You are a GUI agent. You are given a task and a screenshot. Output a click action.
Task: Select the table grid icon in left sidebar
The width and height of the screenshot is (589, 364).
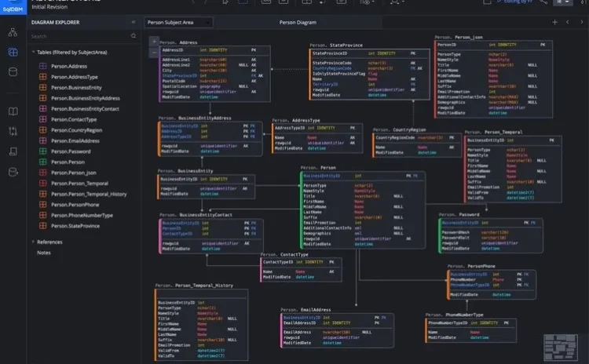point(13,53)
